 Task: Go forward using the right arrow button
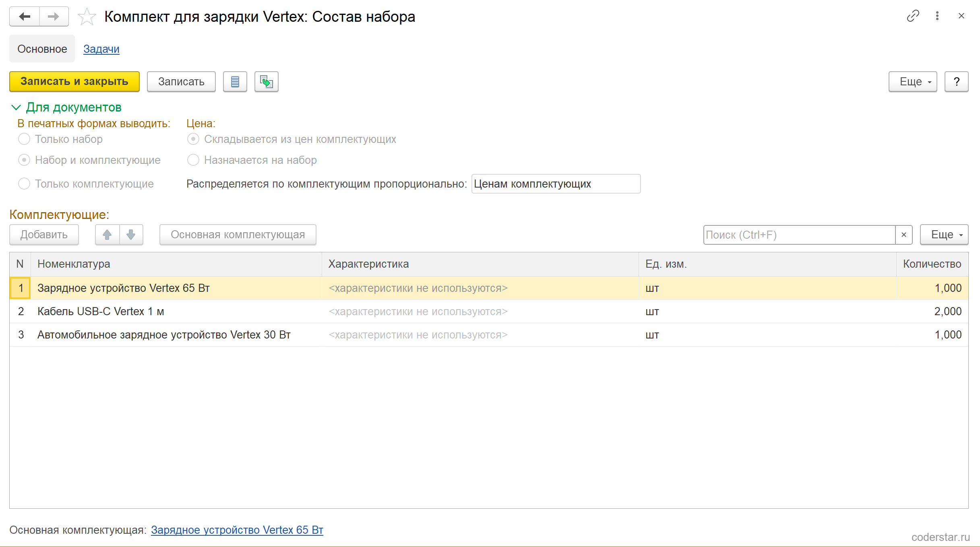tap(54, 17)
